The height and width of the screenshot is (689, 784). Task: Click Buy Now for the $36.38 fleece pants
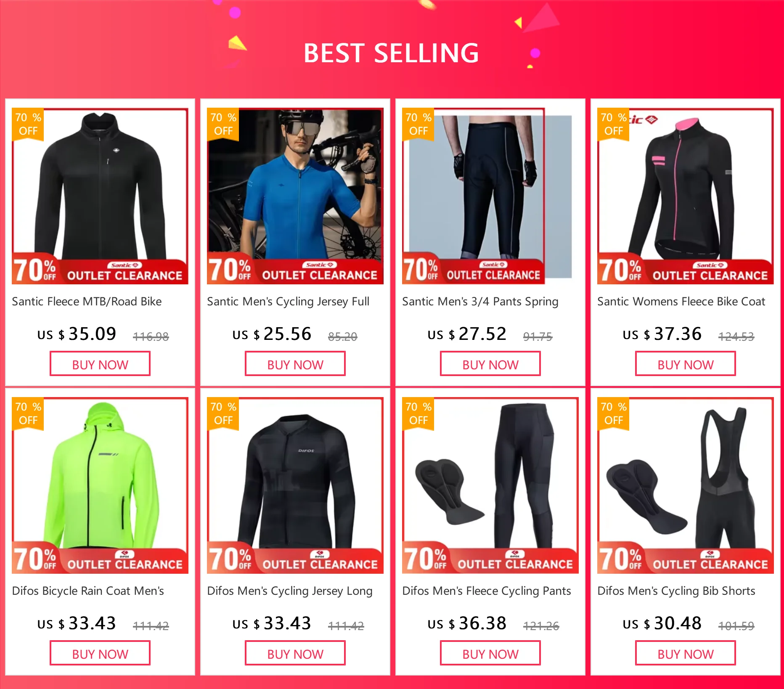point(490,653)
